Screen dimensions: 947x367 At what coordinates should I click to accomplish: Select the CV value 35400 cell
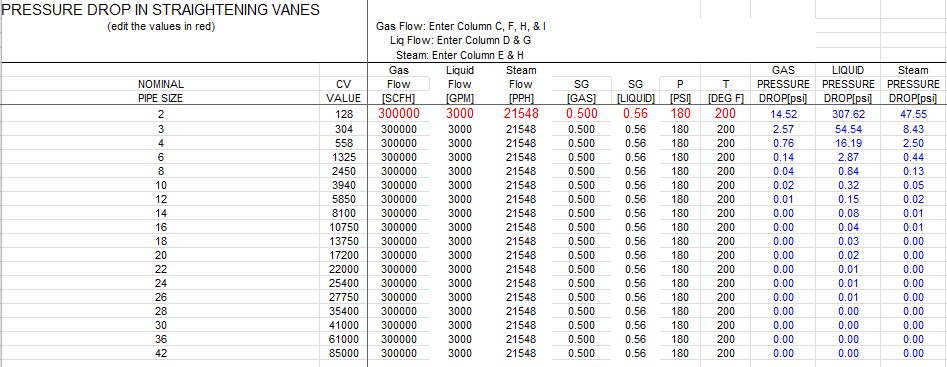[345, 311]
